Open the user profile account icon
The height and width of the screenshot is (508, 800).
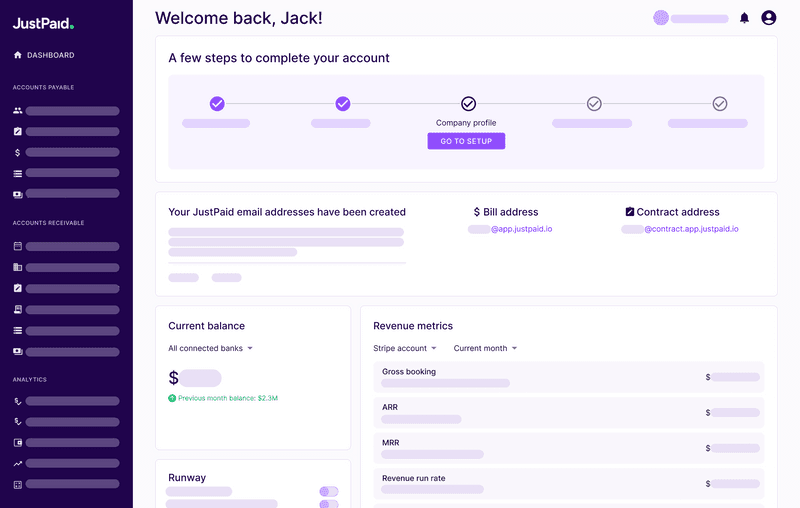coord(768,18)
